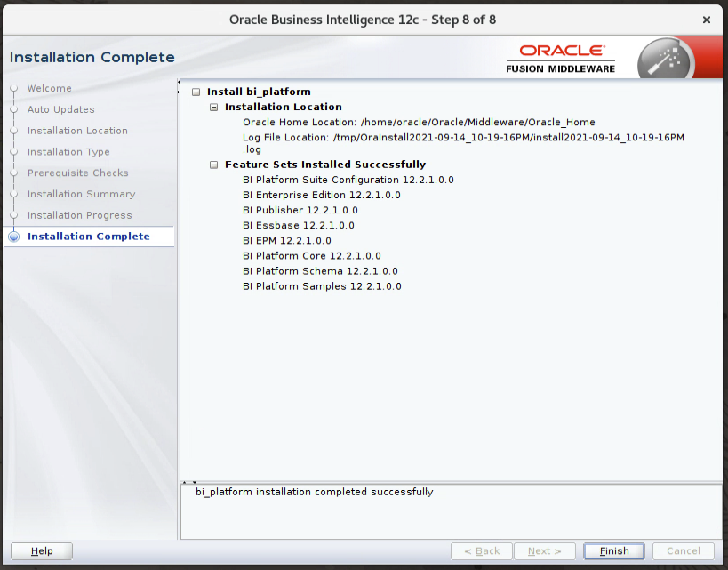This screenshot has height=570, width=728.
Task: Click the sidebar splitter collapse arrows
Action: 179,87
